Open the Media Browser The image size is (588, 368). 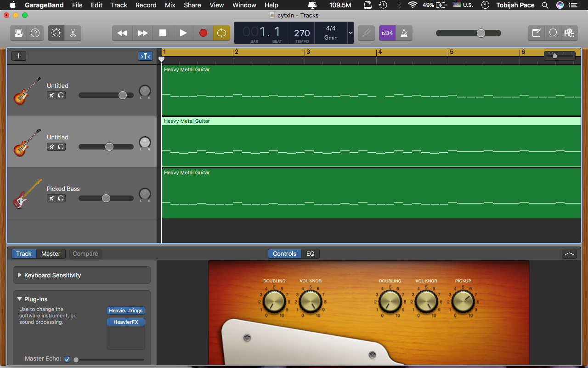pos(569,33)
